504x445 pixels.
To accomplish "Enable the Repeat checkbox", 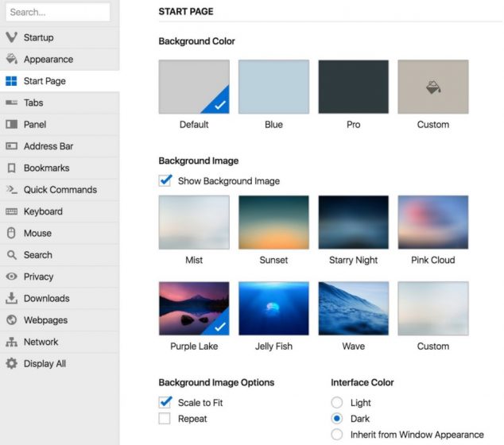I will tap(165, 418).
